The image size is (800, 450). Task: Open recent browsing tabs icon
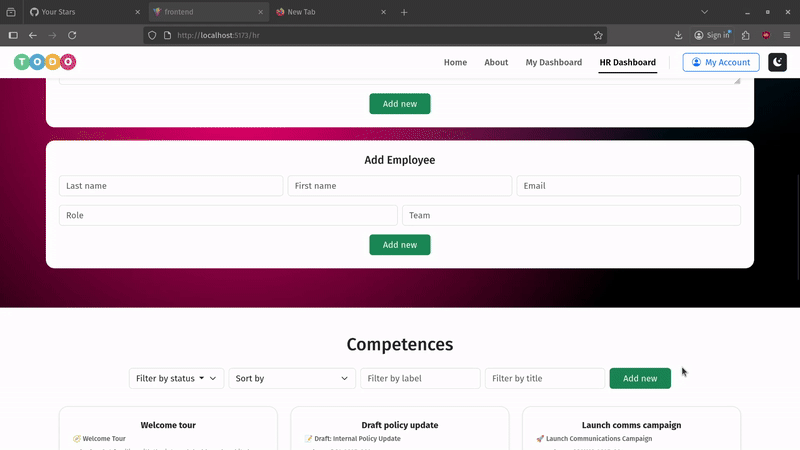[11, 12]
